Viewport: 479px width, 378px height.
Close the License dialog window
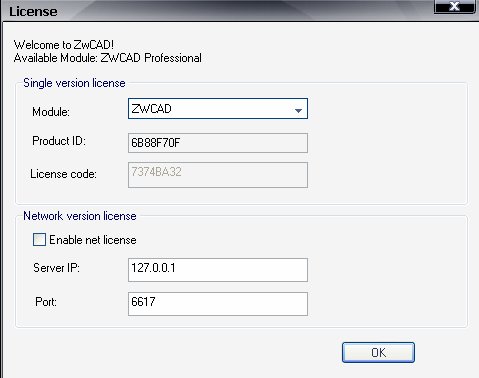pos(455,6)
